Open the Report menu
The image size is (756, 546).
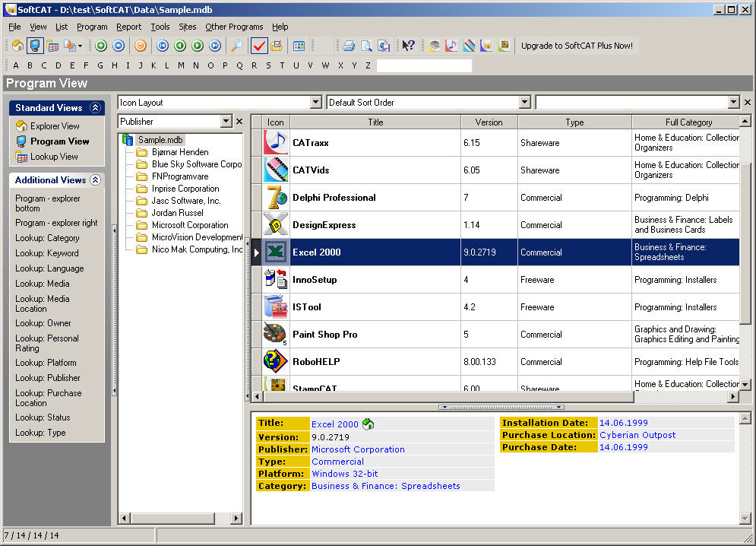[128, 27]
